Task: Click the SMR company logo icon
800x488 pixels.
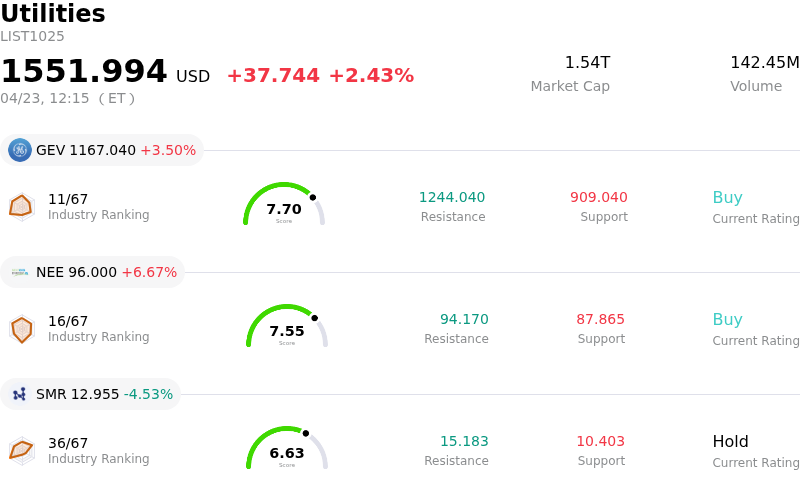Action: click(x=20, y=394)
